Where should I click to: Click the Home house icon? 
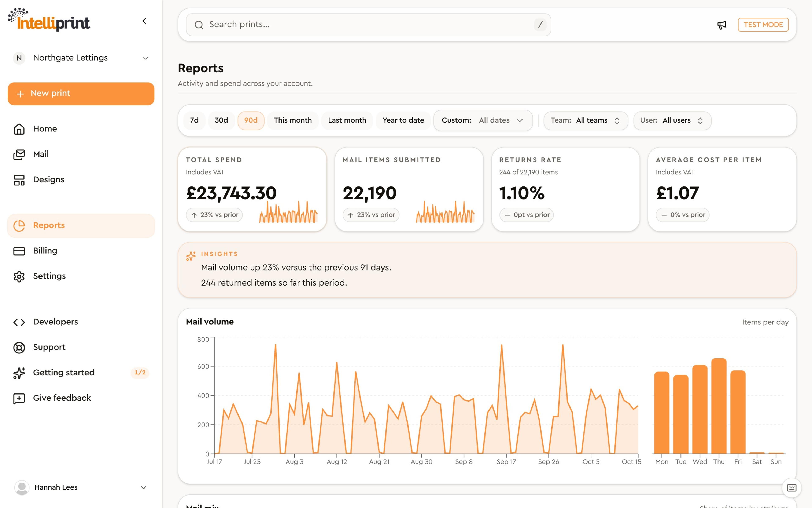[x=19, y=129]
